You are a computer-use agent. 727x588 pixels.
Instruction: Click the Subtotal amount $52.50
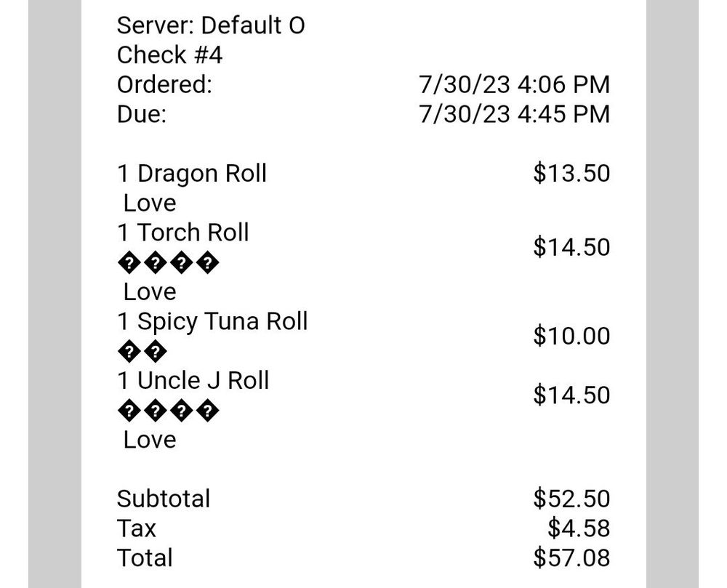coord(571,499)
